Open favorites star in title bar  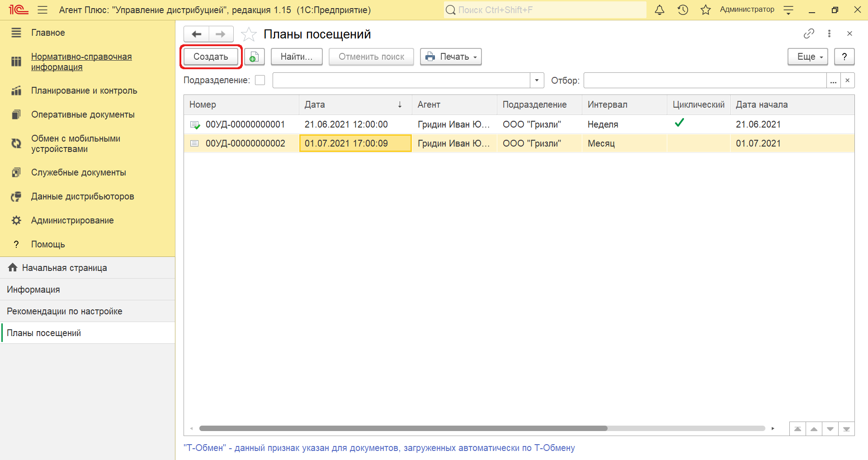click(x=706, y=9)
